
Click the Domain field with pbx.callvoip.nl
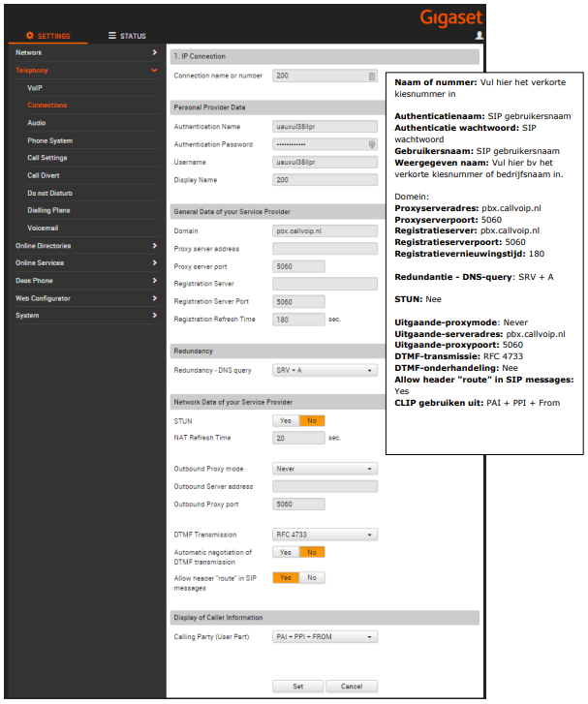click(x=325, y=230)
